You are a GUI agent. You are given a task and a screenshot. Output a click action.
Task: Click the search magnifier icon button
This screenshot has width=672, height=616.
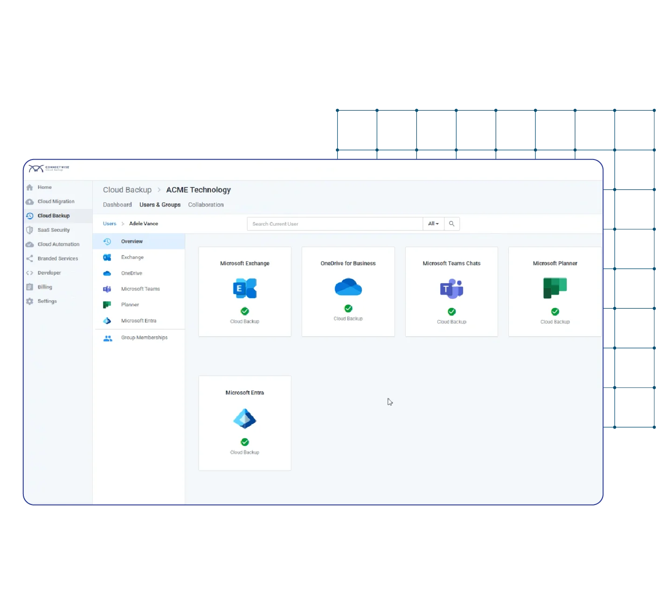click(x=452, y=224)
